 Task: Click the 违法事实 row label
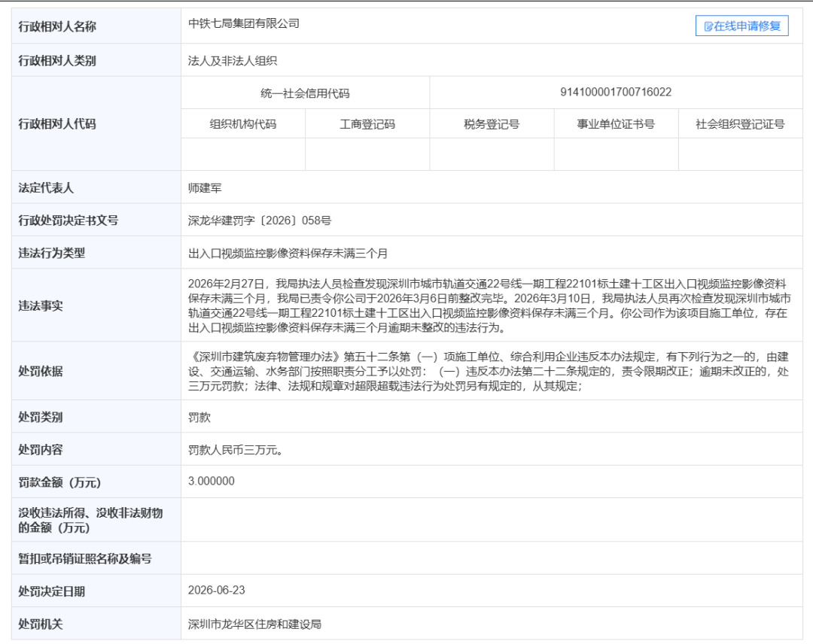pos(41,305)
